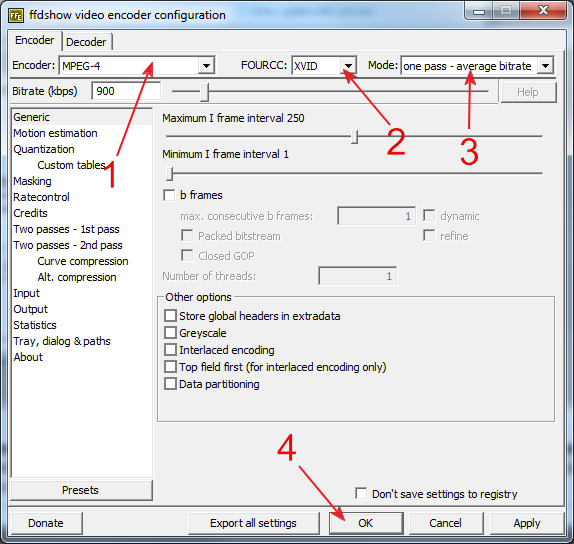Enable Store global headers in extradata
Screen dimensions: 574x544
pyautogui.click(x=170, y=316)
